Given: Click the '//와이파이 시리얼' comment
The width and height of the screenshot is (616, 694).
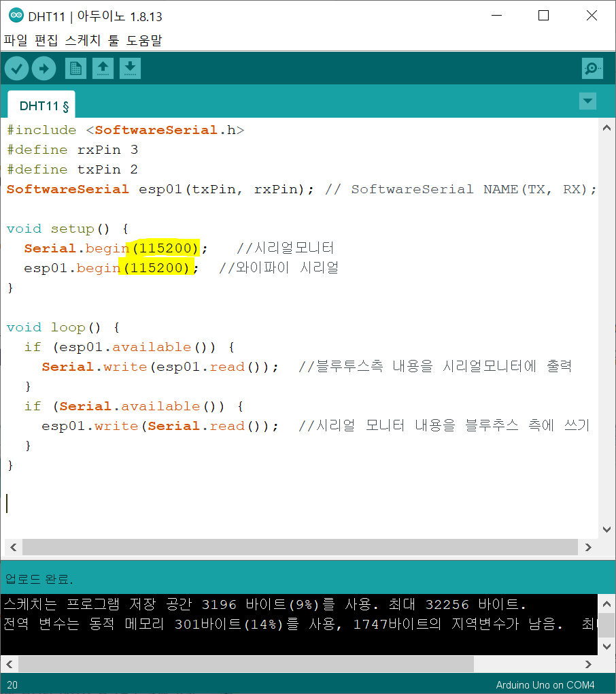Looking at the screenshot, I should point(279,268).
